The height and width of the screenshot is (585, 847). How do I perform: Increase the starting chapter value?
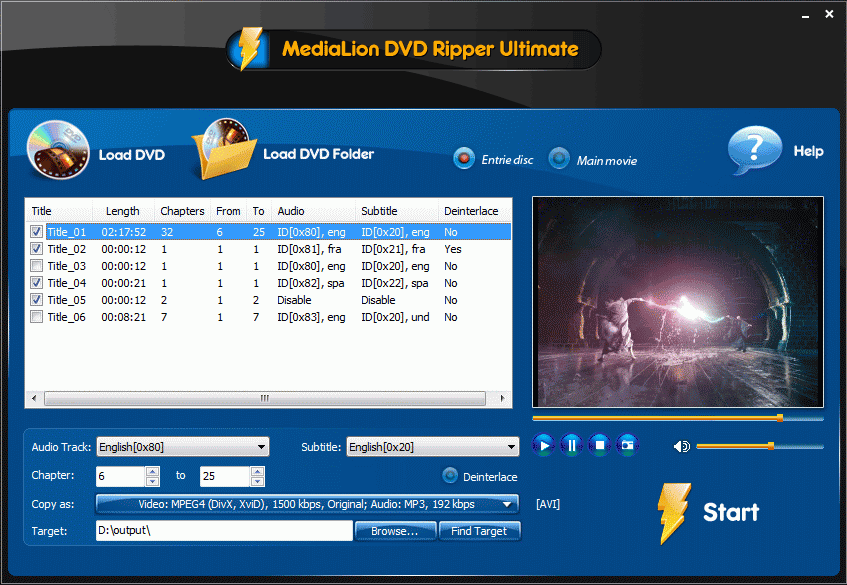coord(153,471)
